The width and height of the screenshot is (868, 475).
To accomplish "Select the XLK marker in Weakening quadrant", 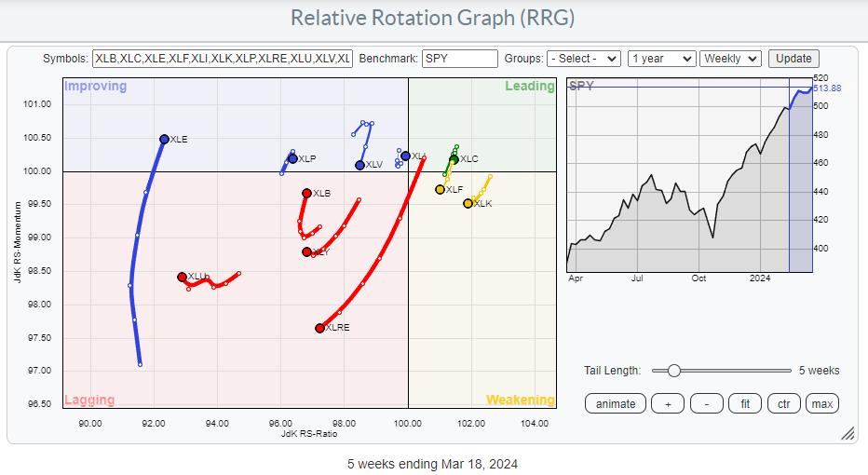I will click(x=468, y=203).
